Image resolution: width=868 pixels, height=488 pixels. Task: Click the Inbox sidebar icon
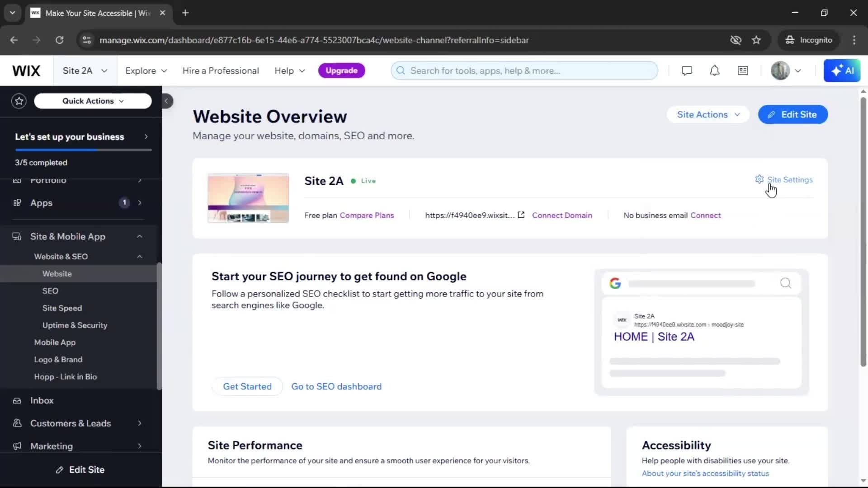[17, 400]
